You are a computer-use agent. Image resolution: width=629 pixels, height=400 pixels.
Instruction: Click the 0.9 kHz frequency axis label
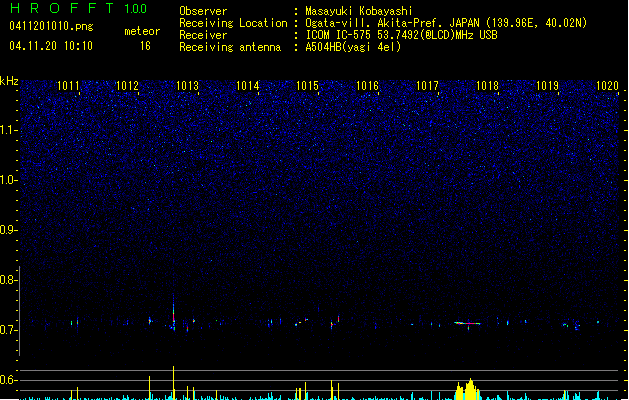(8, 230)
